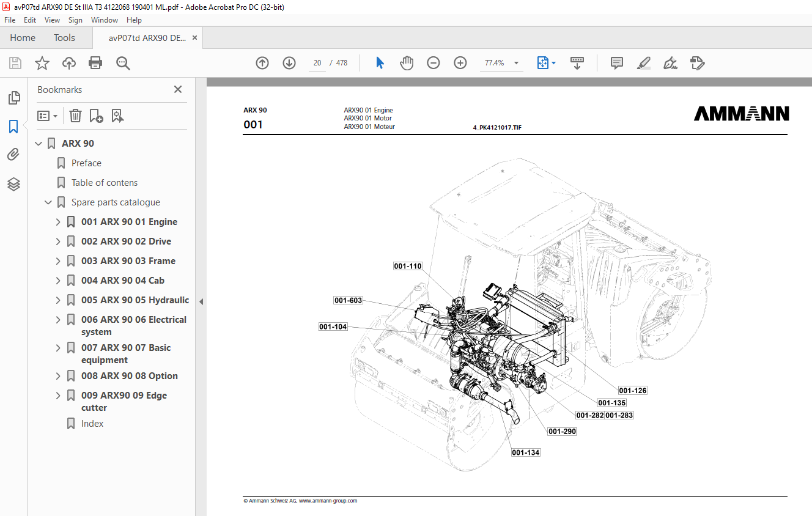Click the Fit page view icon
Image resolution: width=812 pixels, height=516 pixels.
tap(542, 63)
